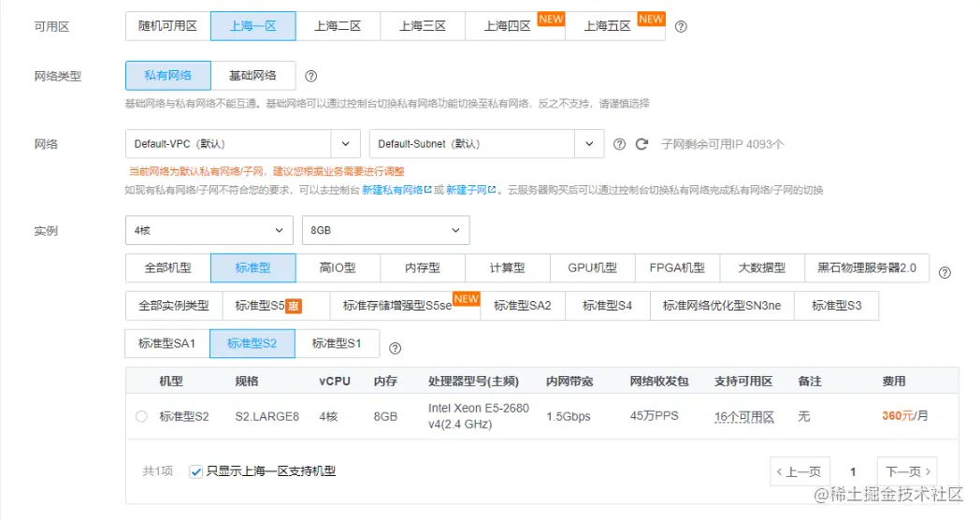
Task: Open the 新建子网 link
Action: coord(467,189)
